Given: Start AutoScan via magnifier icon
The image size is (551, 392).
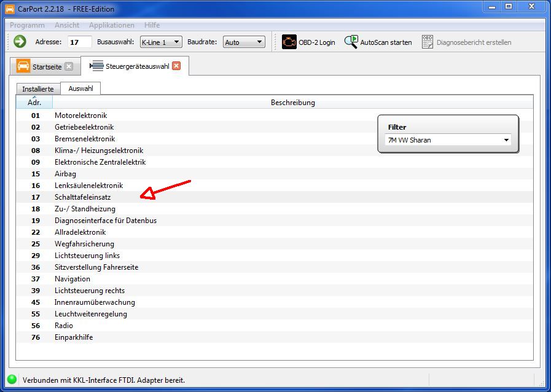Looking at the screenshot, I should coord(351,42).
